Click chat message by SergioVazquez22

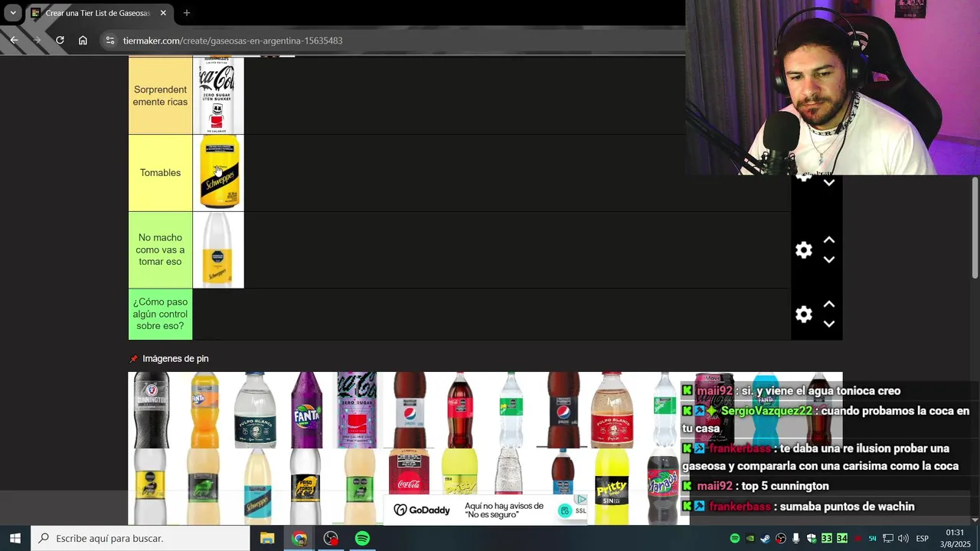[826, 419]
